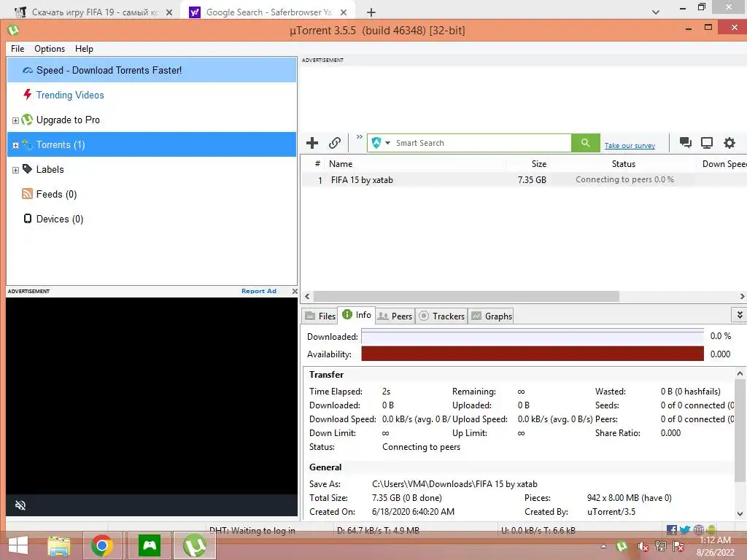Screen dimensions: 747x560
Task: Click the green search magnifier button
Action: 586,143
